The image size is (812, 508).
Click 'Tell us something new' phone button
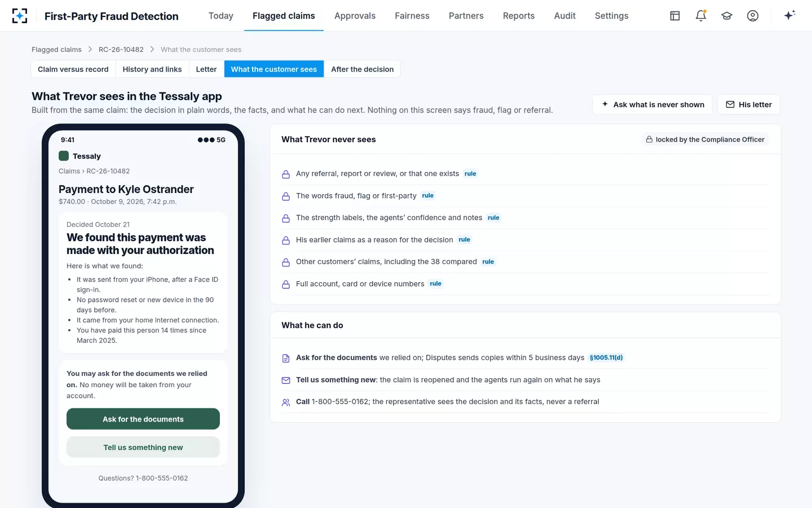click(x=143, y=448)
